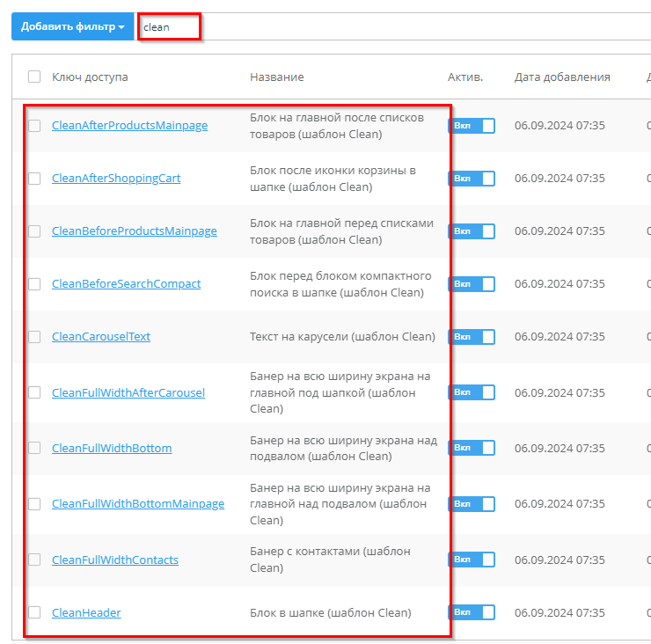Screen dimensions: 651x644
Task: Toggle the Вкл switch for CleanCarouselText
Action: coord(472,337)
